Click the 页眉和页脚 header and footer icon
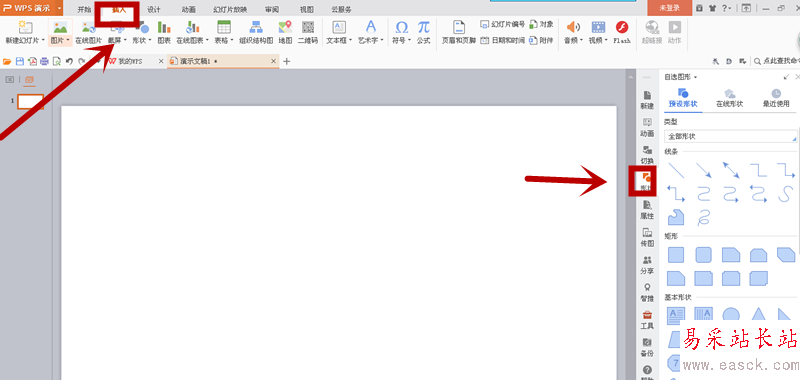Image resolution: width=800 pixels, height=380 pixels. coord(459,28)
